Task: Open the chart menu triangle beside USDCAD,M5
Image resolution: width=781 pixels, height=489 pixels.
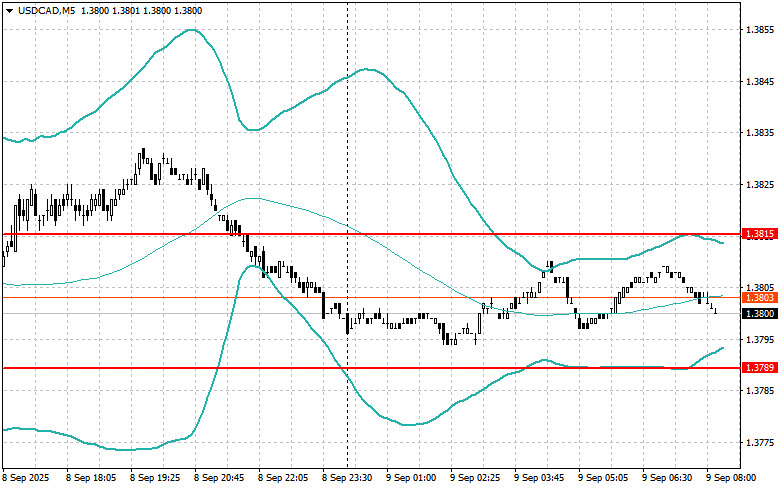Action: [9, 11]
